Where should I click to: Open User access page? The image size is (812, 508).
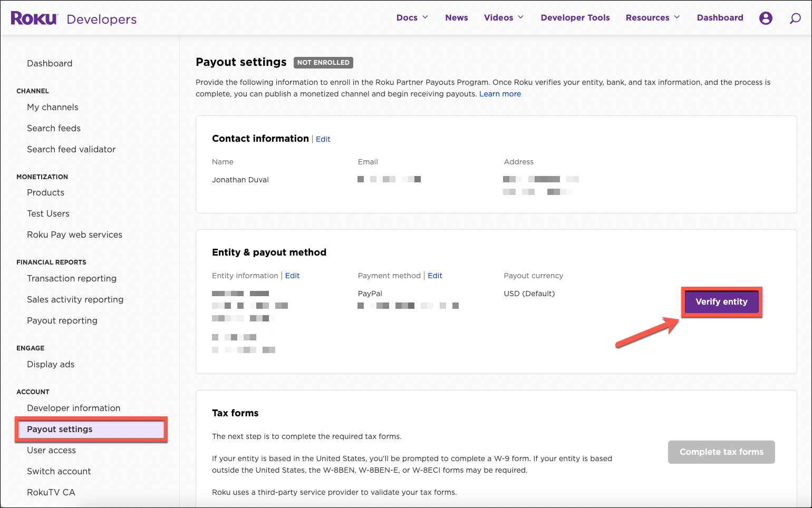pyautogui.click(x=52, y=450)
